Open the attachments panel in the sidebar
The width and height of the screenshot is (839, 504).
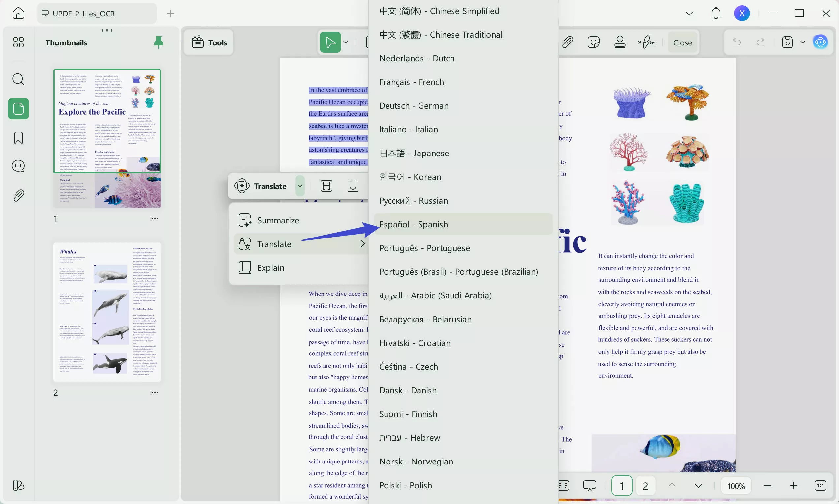click(x=18, y=195)
